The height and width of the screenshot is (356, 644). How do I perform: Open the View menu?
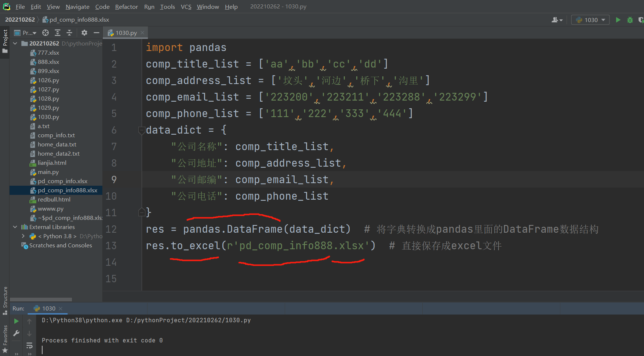click(x=53, y=7)
